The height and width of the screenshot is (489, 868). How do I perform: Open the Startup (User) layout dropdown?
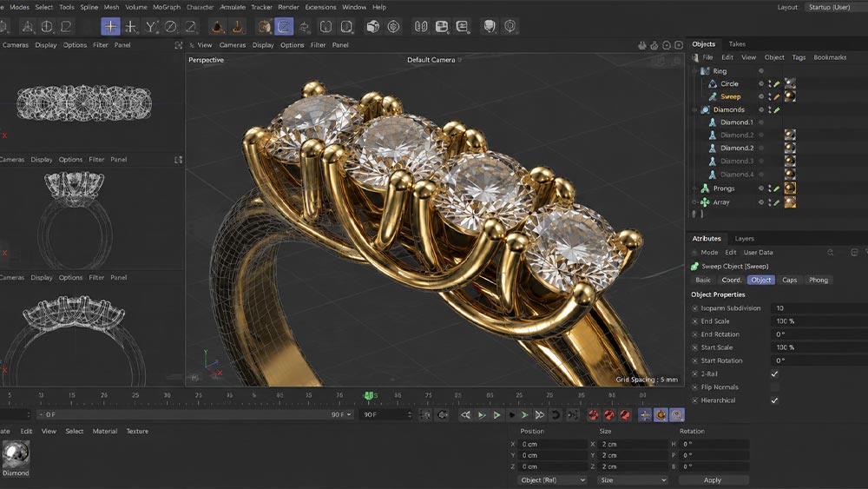tap(833, 7)
